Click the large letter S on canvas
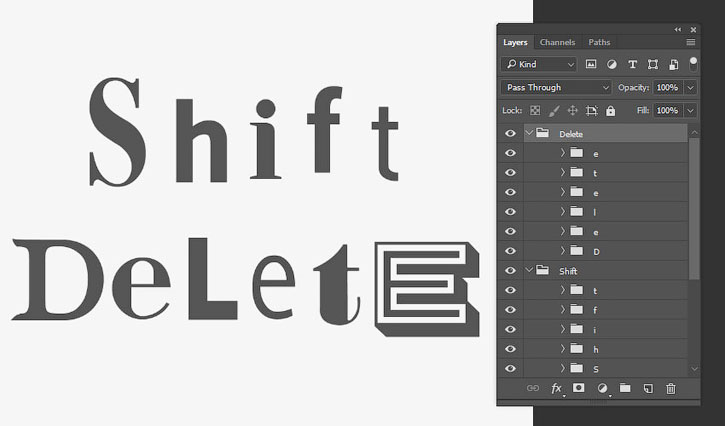The image size is (725, 426). point(118,132)
